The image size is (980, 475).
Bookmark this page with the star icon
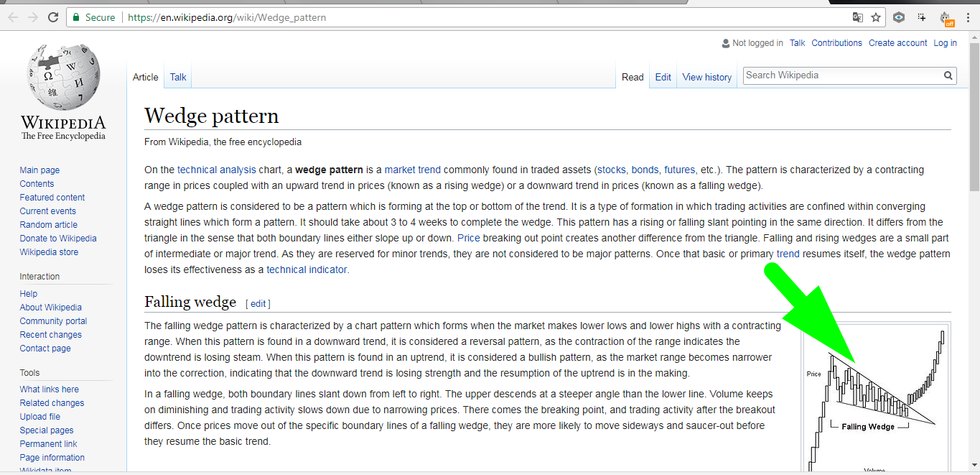click(x=876, y=17)
